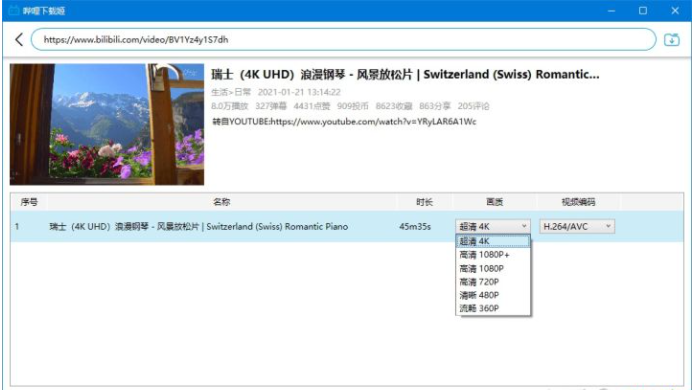Pick 流畅 360P from the quality list

click(493, 308)
